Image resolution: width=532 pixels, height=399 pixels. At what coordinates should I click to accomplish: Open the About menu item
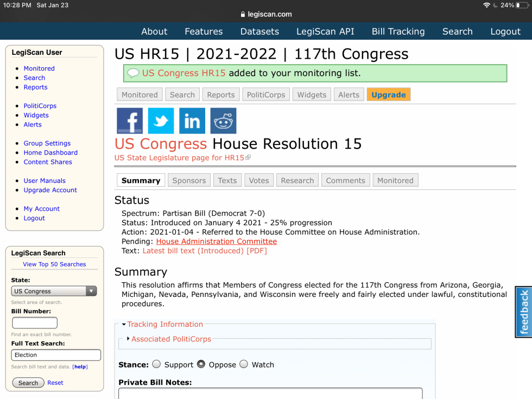(154, 31)
